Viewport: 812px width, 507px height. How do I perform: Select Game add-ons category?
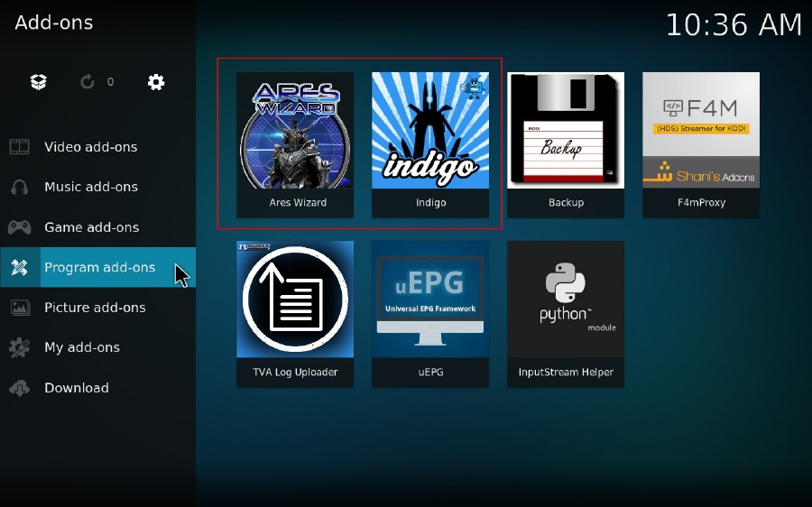click(97, 226)
